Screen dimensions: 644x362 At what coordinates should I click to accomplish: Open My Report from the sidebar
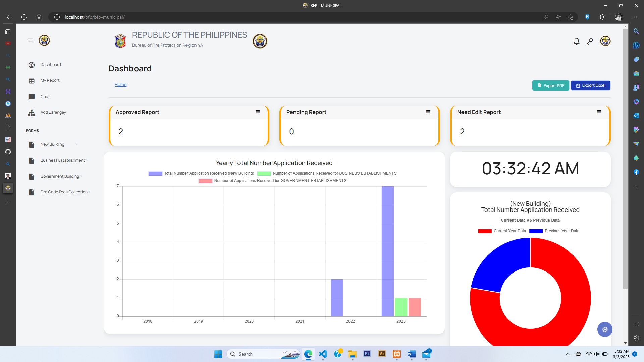click(x=50, y=80)
